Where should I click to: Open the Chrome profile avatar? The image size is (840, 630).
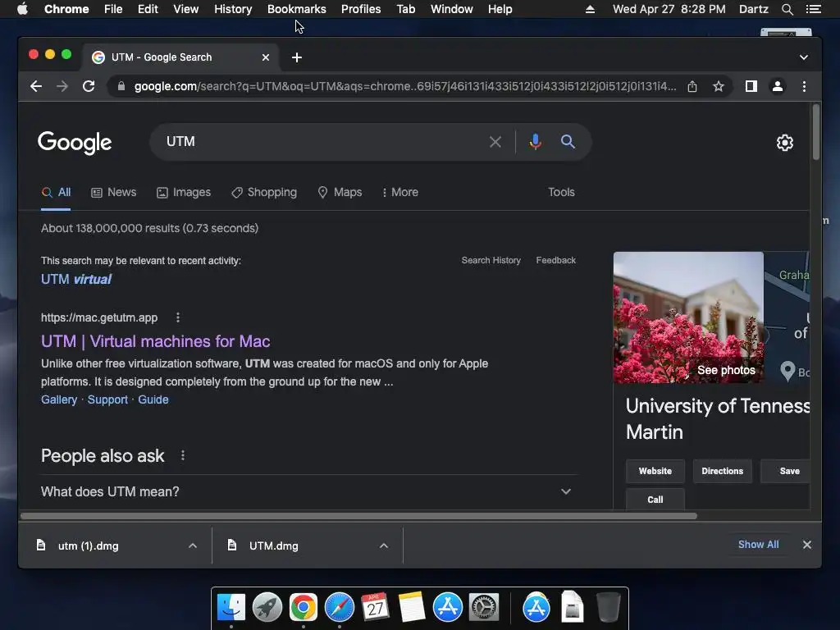coord(778,86)
